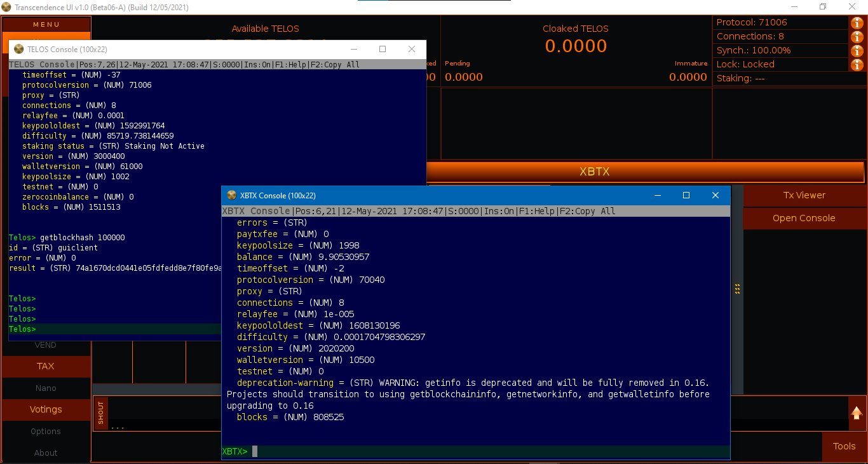Click 'difficulty = (NUM) 85719.738144659' line
Screen dimensions: 868x464
[98, 136]
